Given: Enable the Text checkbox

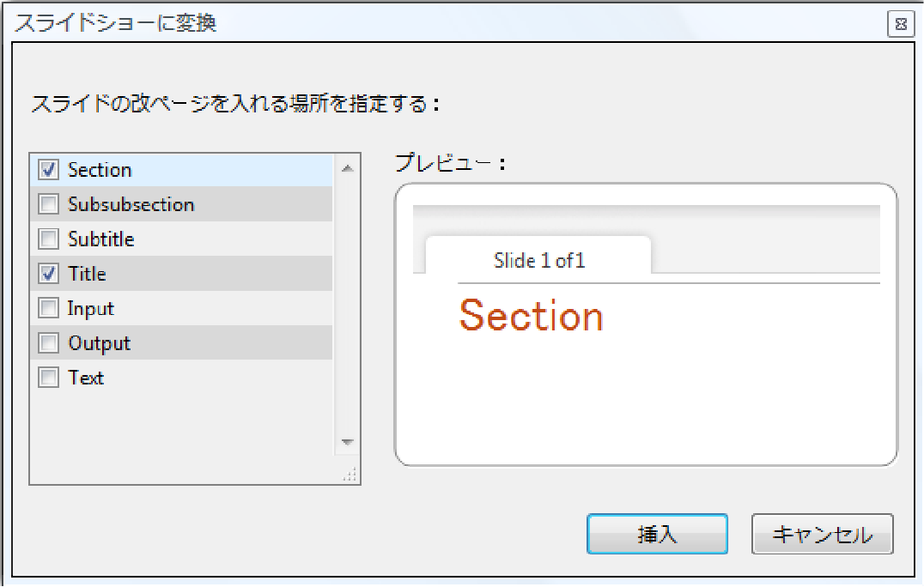Looking at the screenshot, I should pos(48,378).
